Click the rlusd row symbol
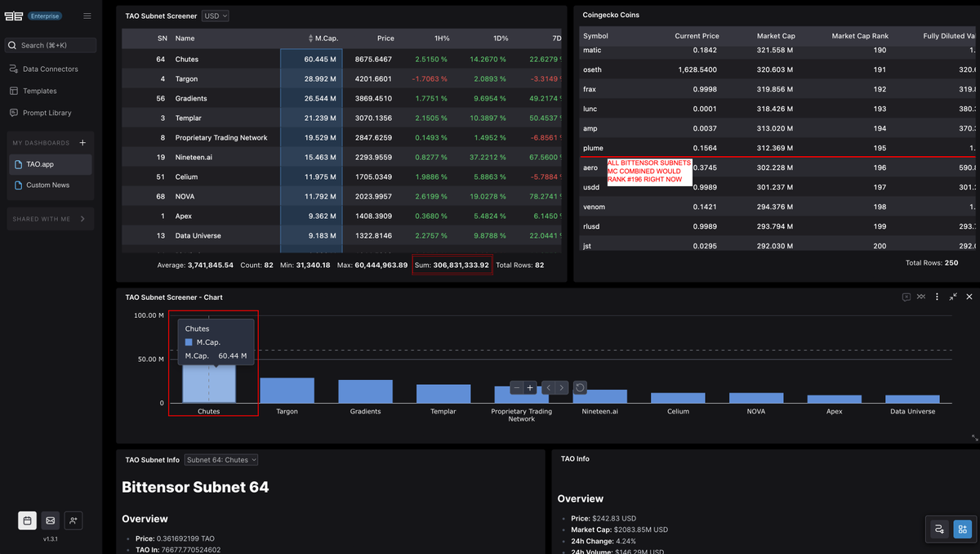 [591, 226]
